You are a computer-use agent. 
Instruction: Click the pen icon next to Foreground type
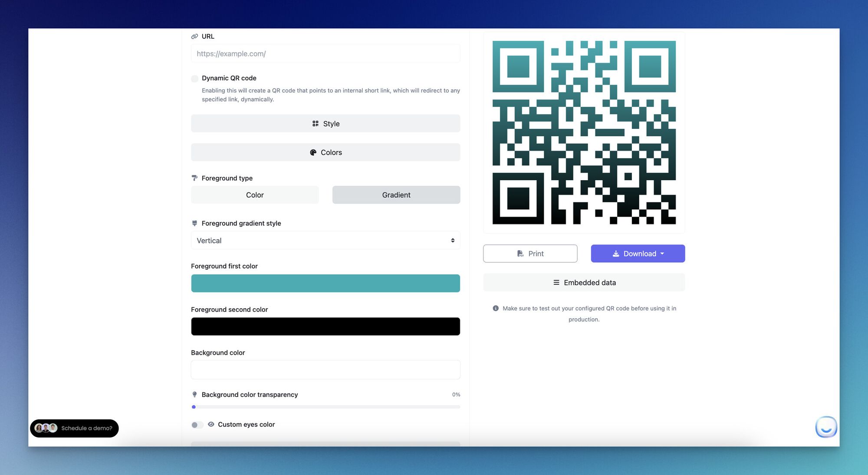(x=194, y=178)
